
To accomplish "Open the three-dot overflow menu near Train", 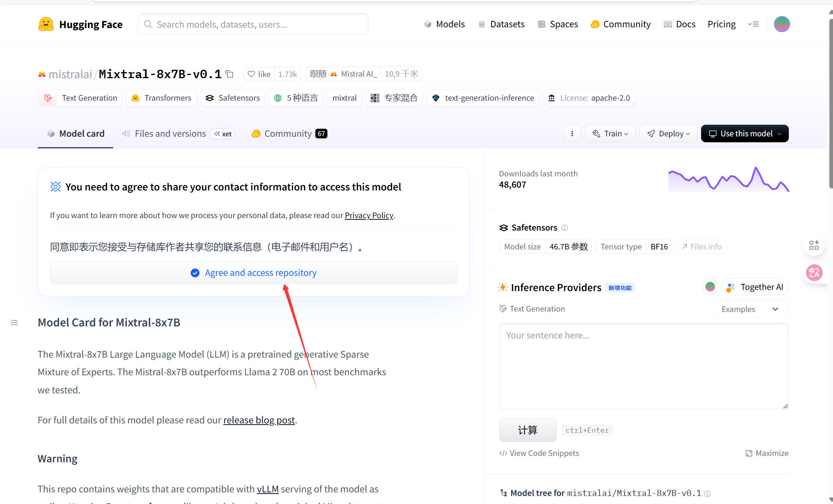I will click(x=572, y=134).
